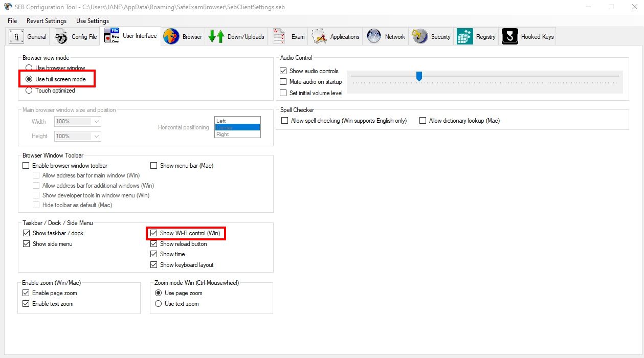Switch to the Config File tab
The width and height of the screenshot is (644, 358).
pos(76,37)
